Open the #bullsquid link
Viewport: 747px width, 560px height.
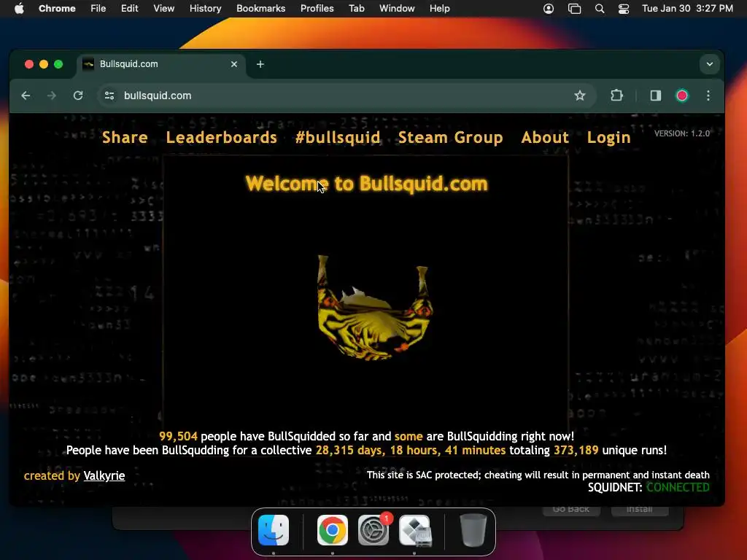338,138
